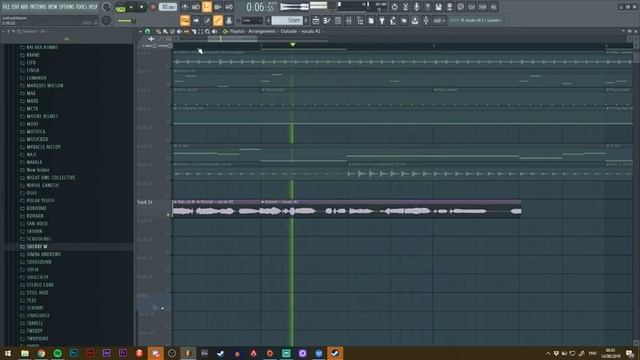Image resolution: width=640 pixels, height=360 pixels.
Task: Click the render/export audio icon
Action: click(x=449, y=7)
